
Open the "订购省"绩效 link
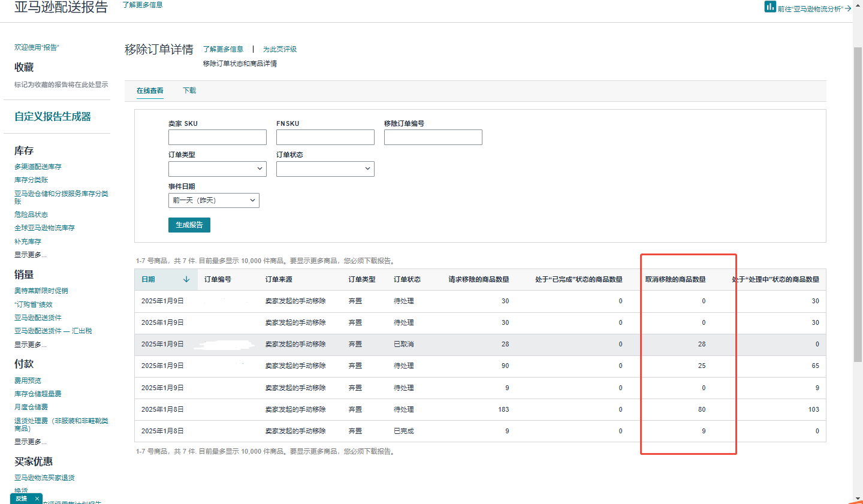(34, 304)
